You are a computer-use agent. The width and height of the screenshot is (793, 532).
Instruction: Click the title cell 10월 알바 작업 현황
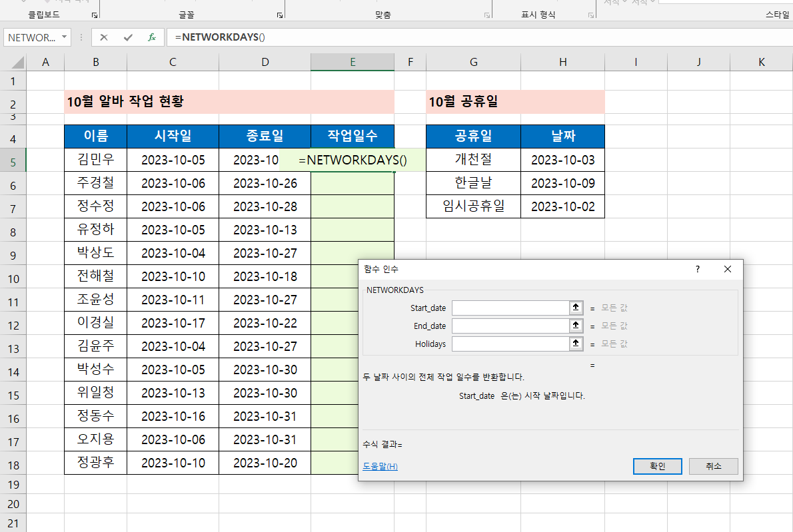pos(229,102)
